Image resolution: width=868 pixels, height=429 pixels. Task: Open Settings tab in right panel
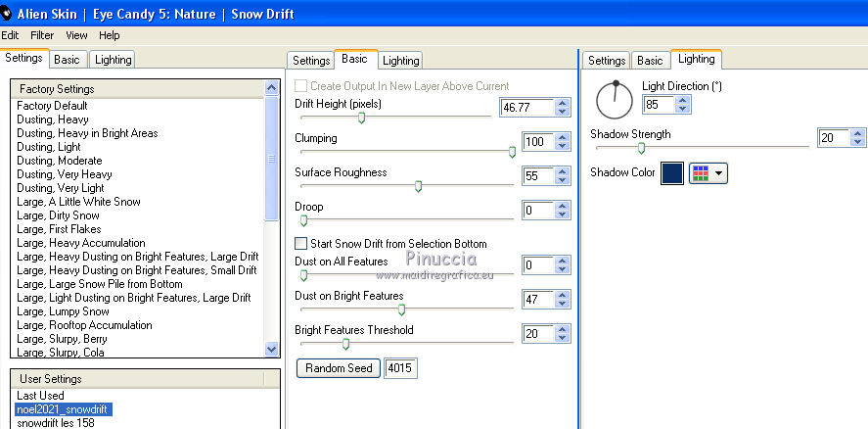click(607, 61)
